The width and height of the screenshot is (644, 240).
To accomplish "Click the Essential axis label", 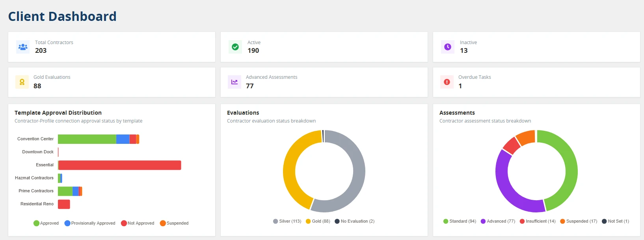I will [x=45, y=165].
